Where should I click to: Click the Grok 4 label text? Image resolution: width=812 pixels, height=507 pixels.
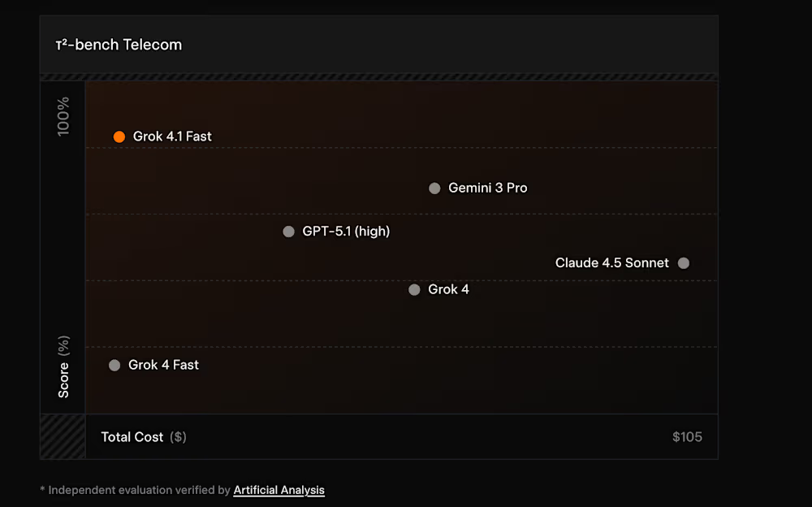tap(448, 290)
